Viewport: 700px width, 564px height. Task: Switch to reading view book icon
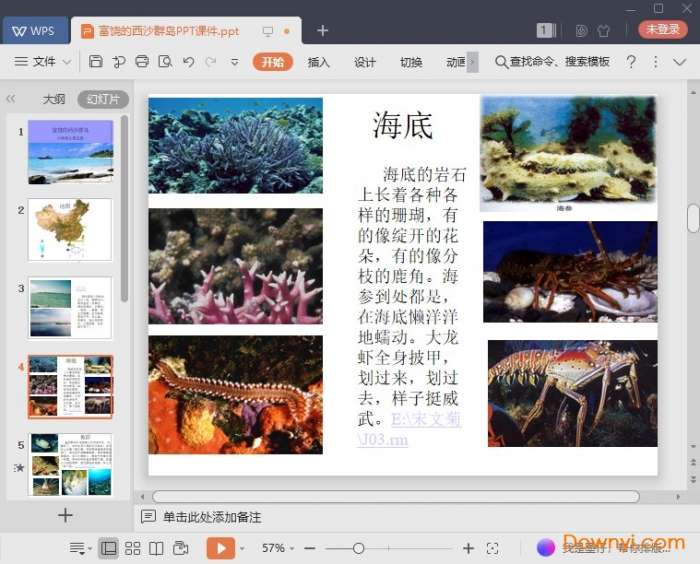point(156,548)
